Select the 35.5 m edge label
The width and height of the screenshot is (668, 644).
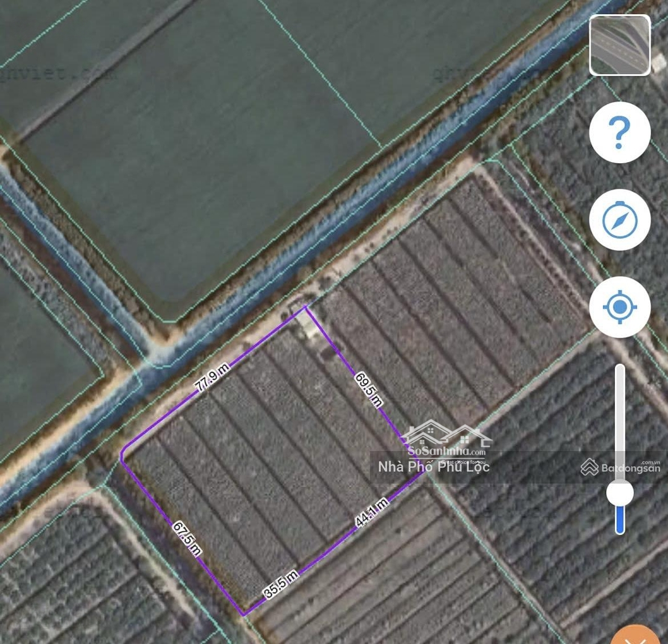pyautogui.click(x=281, y=585)
